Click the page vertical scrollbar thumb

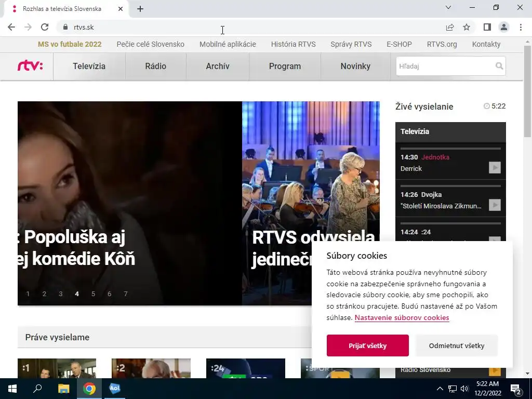point(527,91)
